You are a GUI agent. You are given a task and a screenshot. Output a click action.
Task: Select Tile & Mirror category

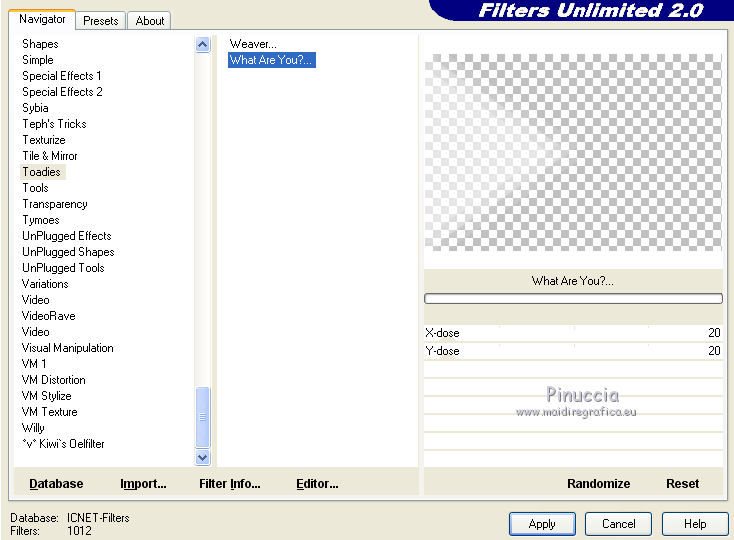50,156
